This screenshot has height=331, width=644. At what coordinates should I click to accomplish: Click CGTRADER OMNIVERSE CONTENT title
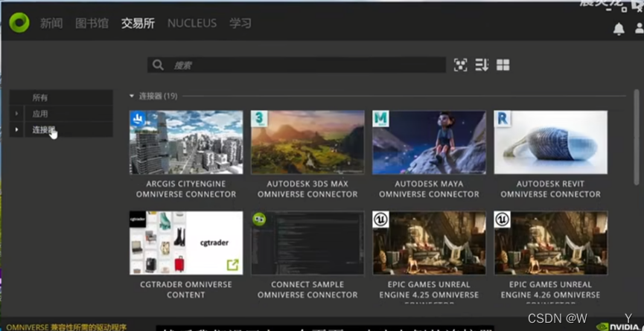click(x=186, y=289)
